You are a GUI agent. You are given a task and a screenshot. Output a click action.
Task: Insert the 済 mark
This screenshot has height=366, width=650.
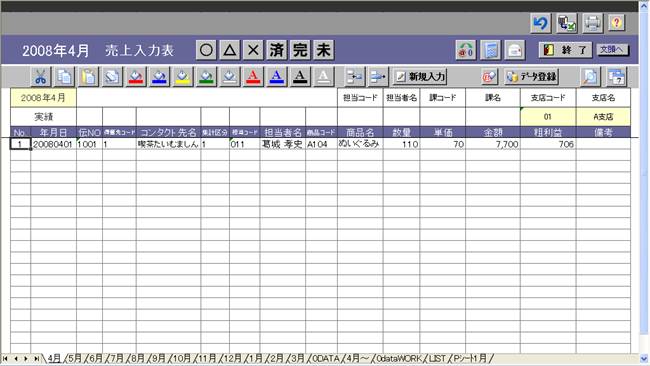[x=276, y=50]
